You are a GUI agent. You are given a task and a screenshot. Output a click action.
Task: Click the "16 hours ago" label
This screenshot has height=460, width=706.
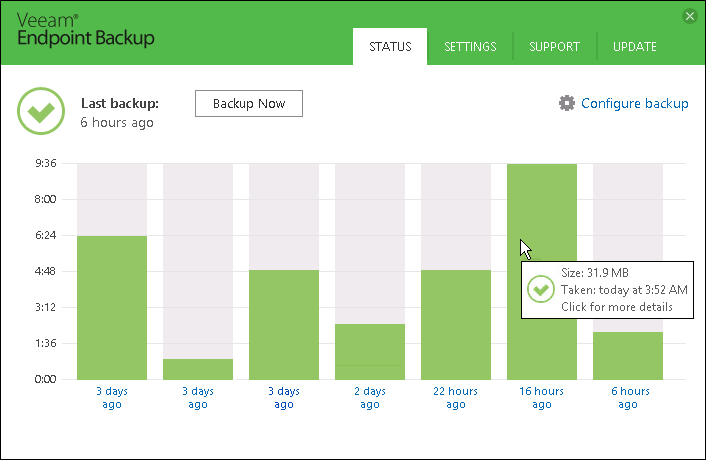point(541,397)
